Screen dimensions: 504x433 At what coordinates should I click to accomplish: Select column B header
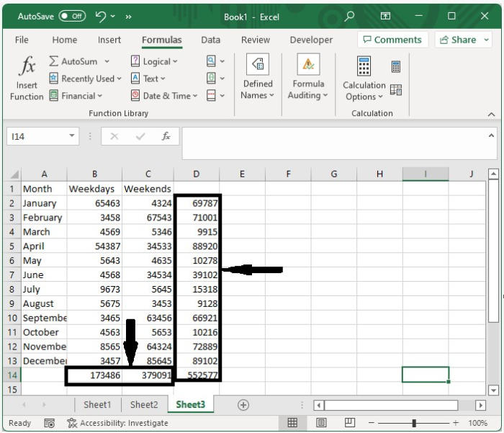94,174
